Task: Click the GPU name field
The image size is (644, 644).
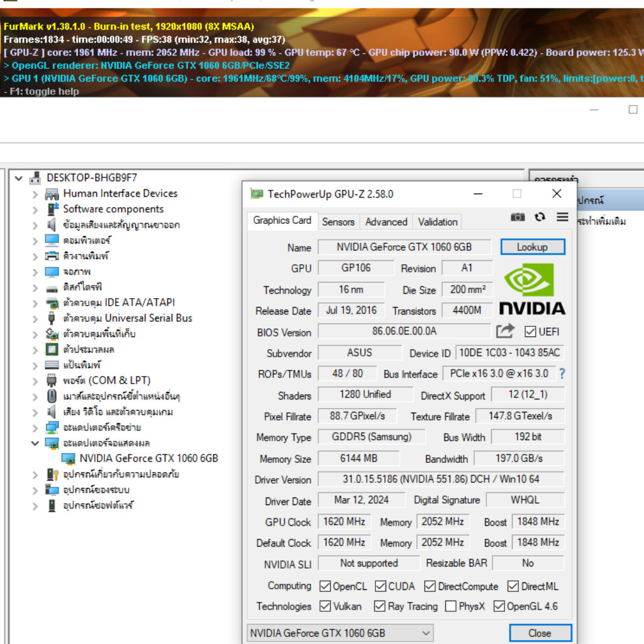Action: tap(404, 247)
